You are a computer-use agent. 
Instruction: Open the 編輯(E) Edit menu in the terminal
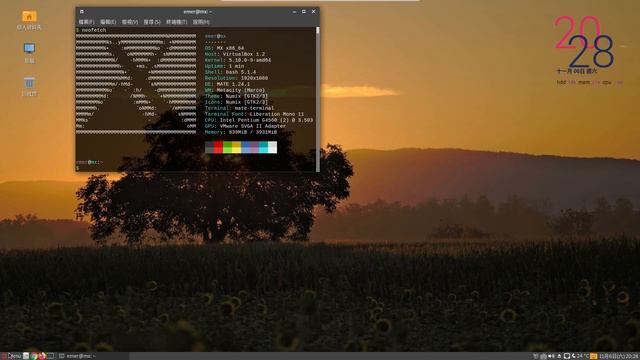108,22
